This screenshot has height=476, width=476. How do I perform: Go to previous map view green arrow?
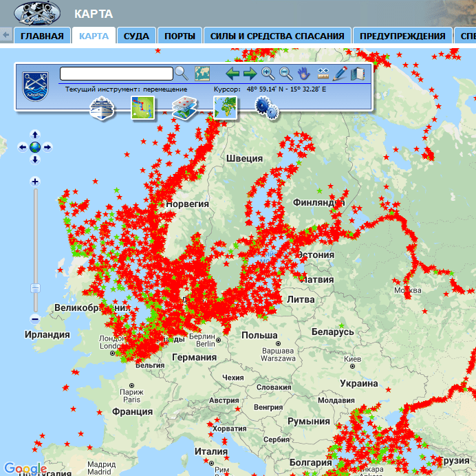pyautogui.click(x=232, y=74)
